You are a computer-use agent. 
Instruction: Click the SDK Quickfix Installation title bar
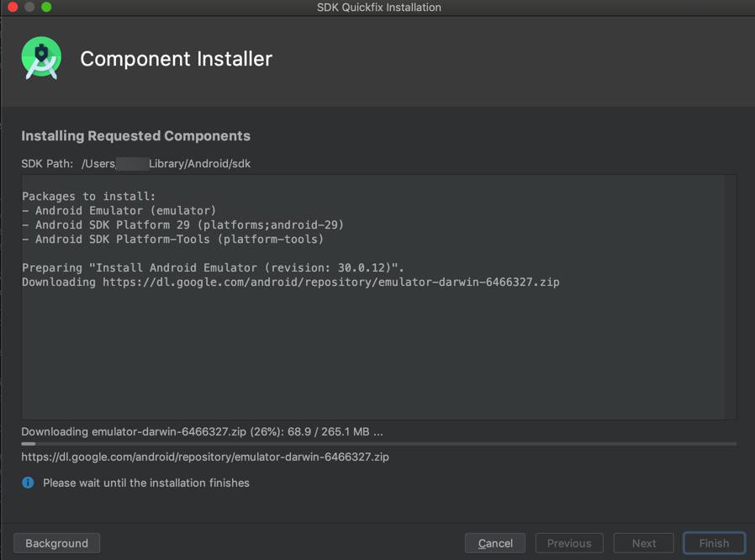[x=379, y=8]
